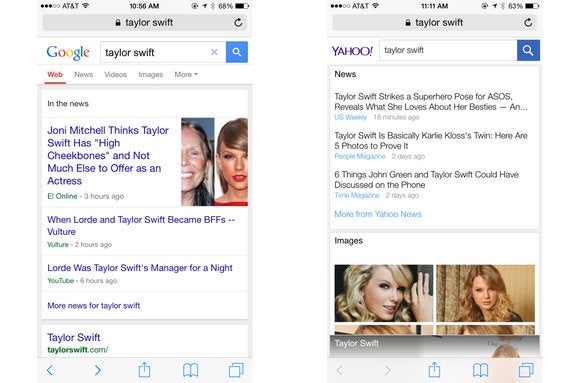The image size is (580, 383).
Task: Go back in the Google Safari window
Action: pyautogui.click(x=50, y=370)
